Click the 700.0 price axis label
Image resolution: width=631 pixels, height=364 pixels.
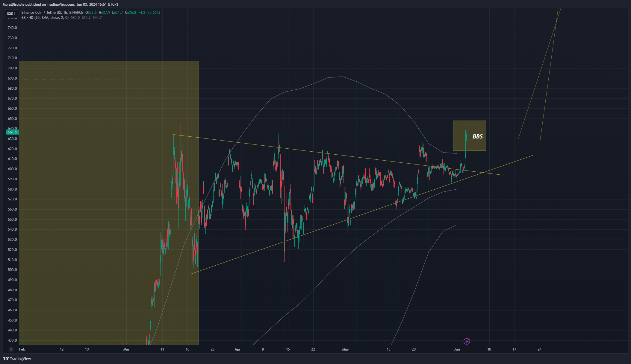pyautogui.click(x=12, y=68)
